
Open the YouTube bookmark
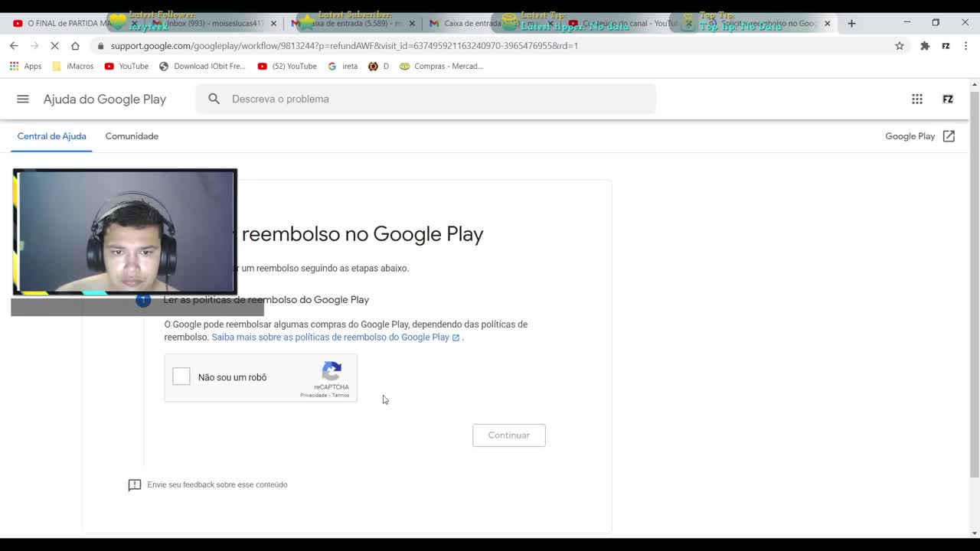(126, 67)
